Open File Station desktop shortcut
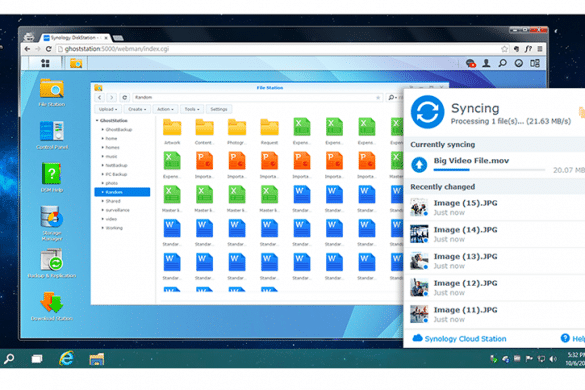 [52, 93]
